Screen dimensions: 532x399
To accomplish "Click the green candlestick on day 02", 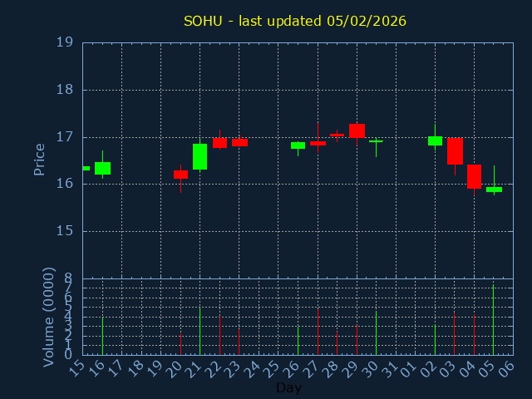I will pyautogui.click(x=435, y=140).
